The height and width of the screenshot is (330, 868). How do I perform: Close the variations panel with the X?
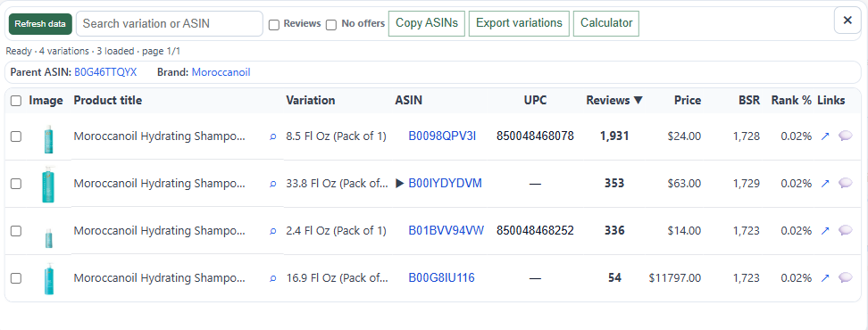click(847, 21)
